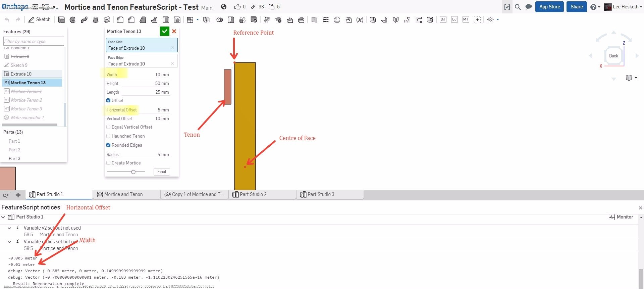The width and height of the screenshot is (644, 289).
Task: Enable Equal Vertical Offset checkbox
Action: 108,127
